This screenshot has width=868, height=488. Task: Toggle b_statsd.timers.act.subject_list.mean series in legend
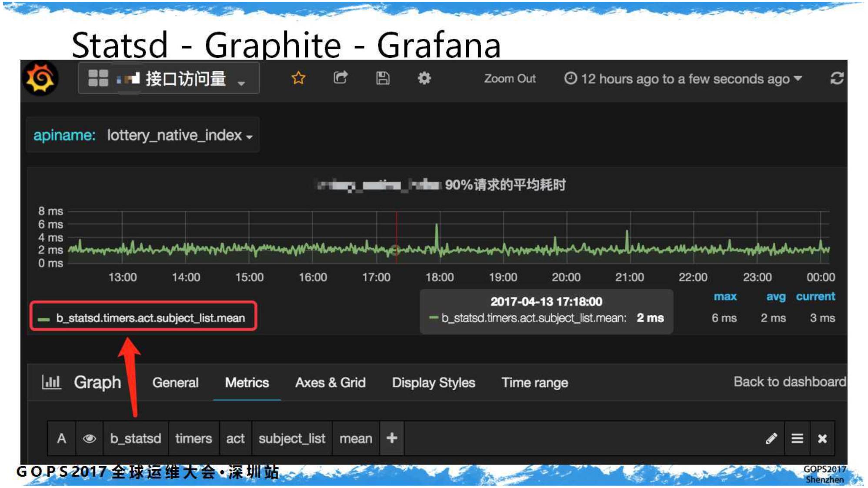click(x=150, y=318)
